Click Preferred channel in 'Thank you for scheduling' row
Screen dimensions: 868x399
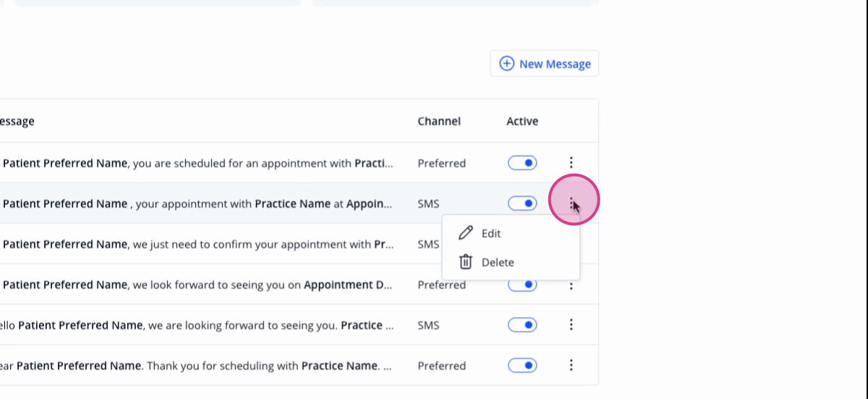(441, 366)
